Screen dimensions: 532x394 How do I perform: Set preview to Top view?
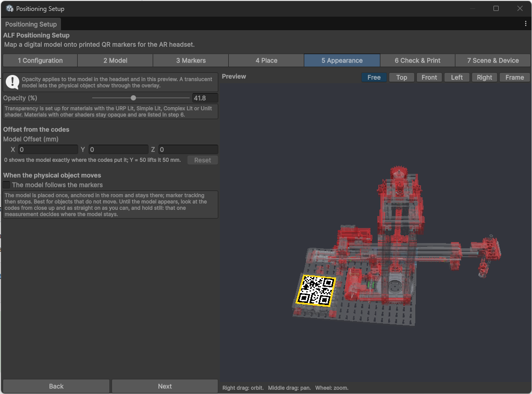coord(401,77)
